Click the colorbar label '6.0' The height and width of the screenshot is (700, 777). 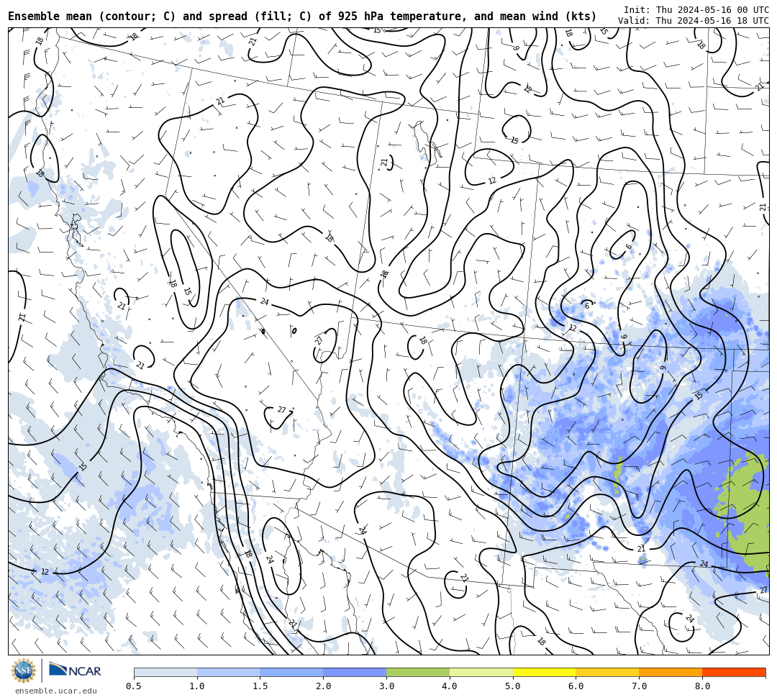pyautogui.click(x=576, y=686)
